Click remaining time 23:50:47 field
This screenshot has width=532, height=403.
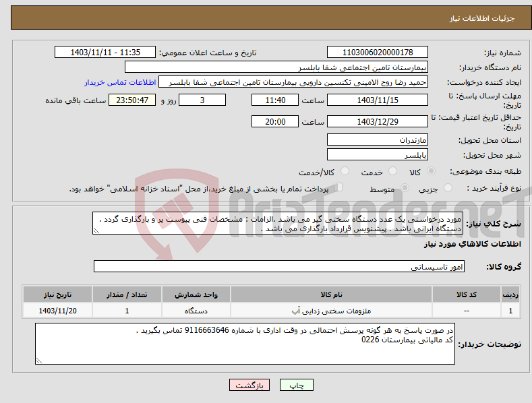pos(132,100)
